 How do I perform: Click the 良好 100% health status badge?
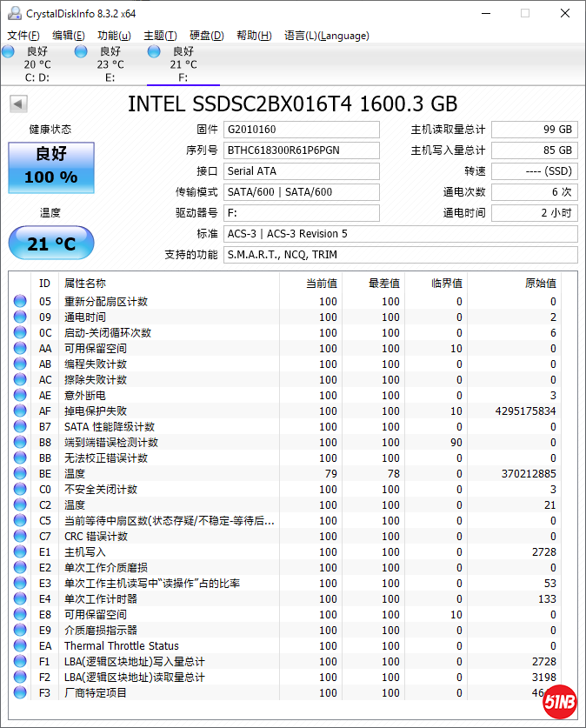pyautogui.click(x=50, y=166)
